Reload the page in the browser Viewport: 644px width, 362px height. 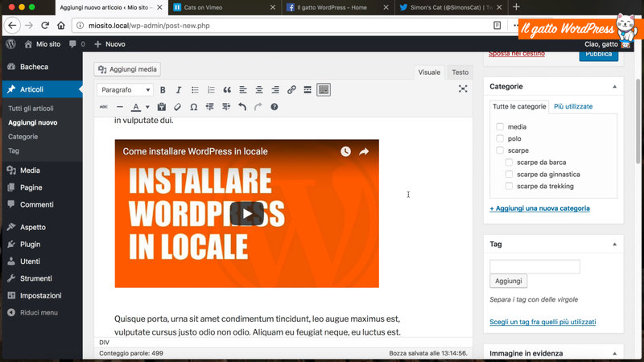[45, 26]
